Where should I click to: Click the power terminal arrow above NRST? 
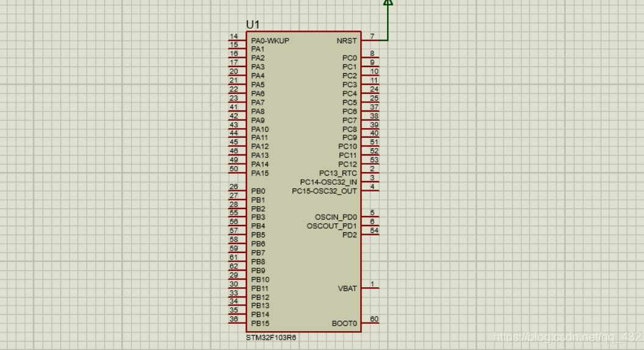(388, 2)
